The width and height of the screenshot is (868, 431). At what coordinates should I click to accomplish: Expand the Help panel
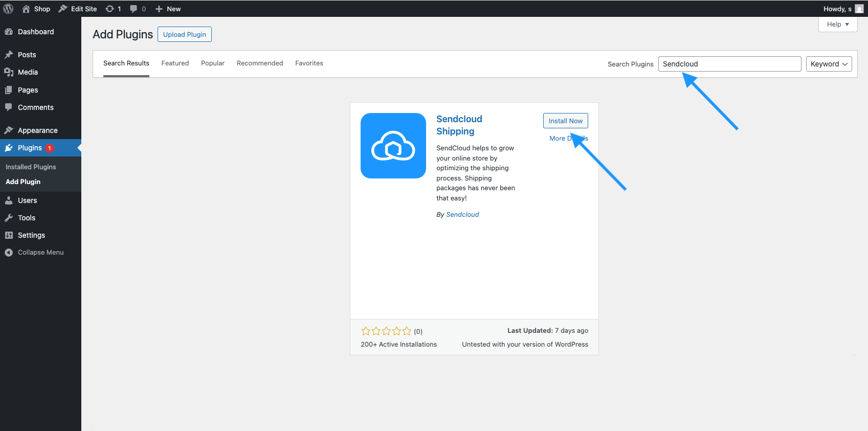838,24
